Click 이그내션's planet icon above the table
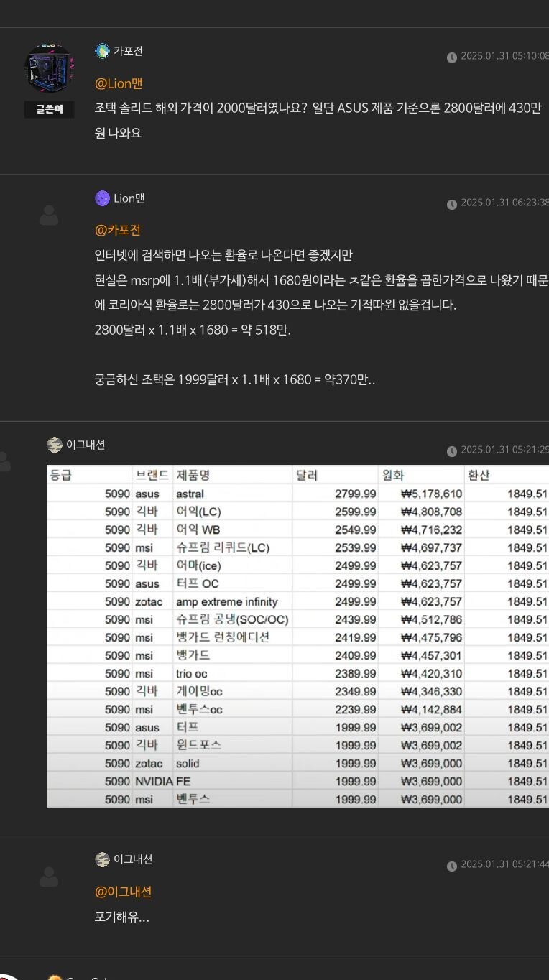 pos(55,445)
